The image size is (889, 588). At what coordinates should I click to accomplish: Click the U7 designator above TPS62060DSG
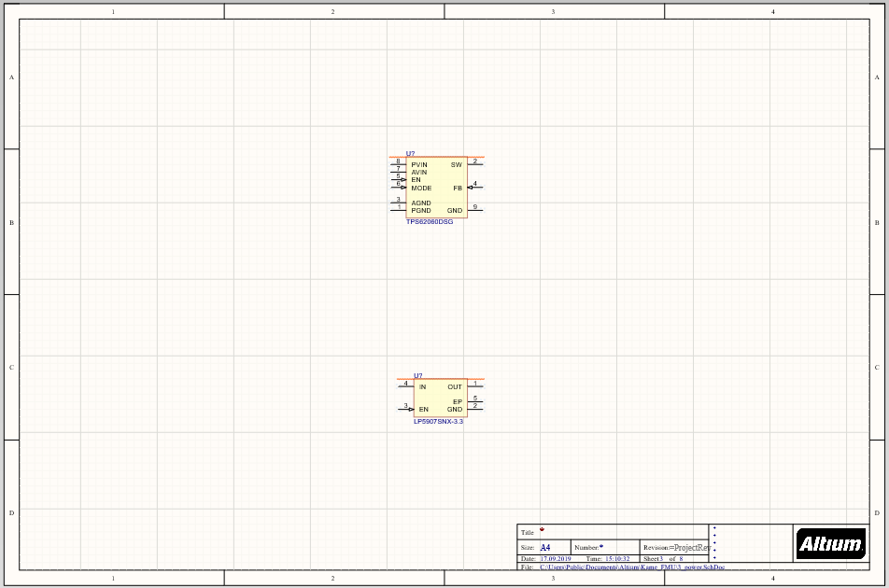pyautogui.click(x=411, y=153)
